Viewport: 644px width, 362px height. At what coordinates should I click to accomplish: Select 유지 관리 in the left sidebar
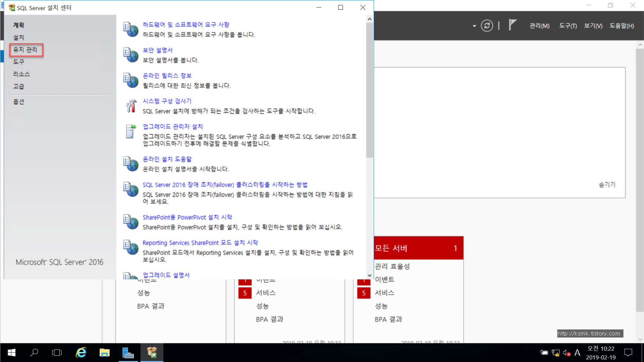(x=25, y=50)
